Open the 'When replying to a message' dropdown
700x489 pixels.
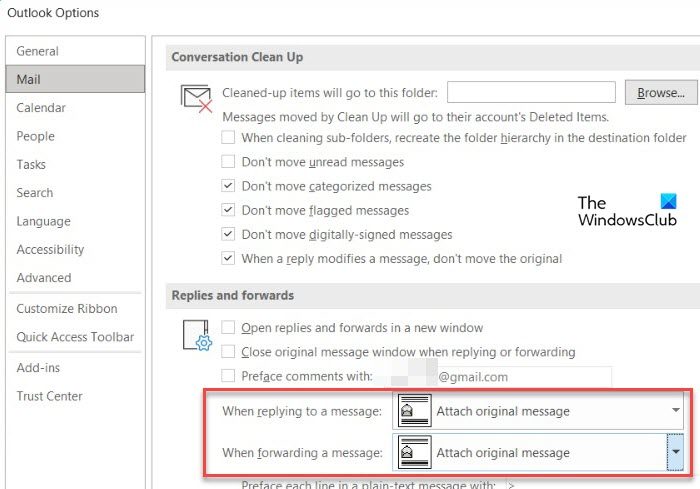coord(538,410)
